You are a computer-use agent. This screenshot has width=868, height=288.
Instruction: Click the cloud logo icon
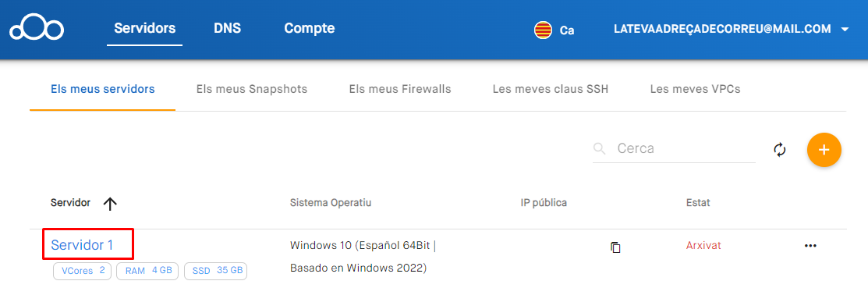coord(37,30)
